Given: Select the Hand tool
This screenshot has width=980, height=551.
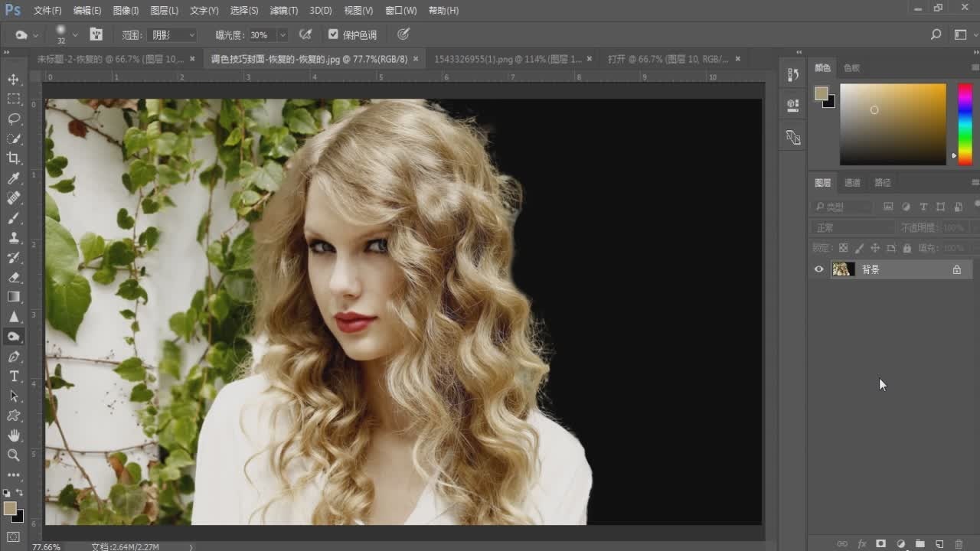Looking at the screenshot, I should [14, 435].
